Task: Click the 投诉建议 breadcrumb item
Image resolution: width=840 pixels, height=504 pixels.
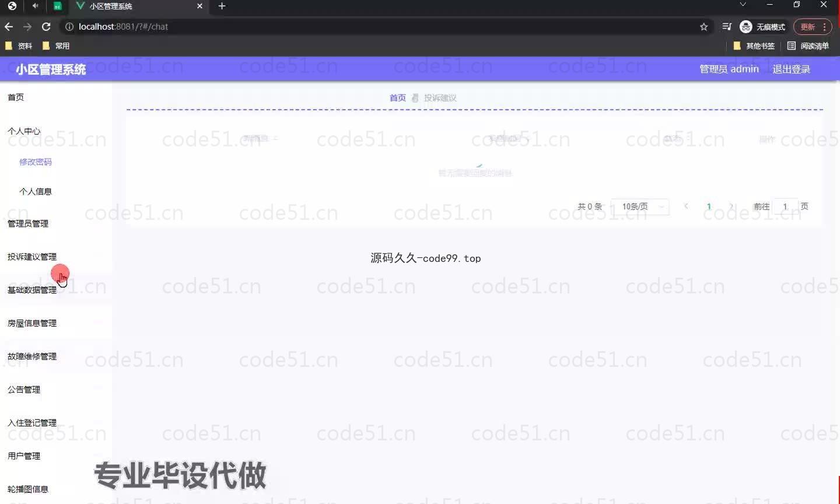Action: 440,98
